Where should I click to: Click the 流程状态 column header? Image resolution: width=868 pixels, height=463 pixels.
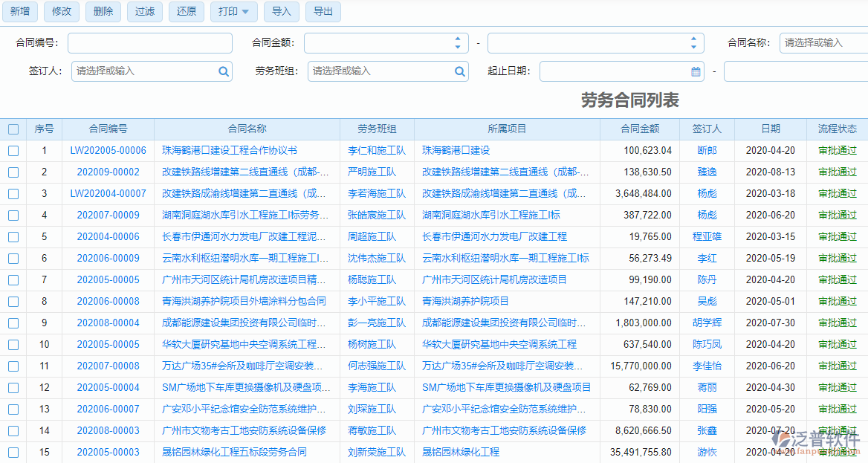click(x=837, y=129)
